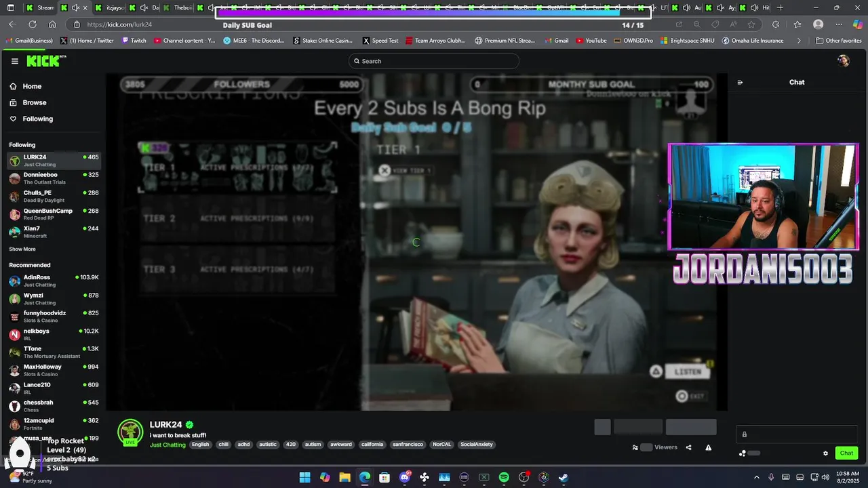Open Twitch bookmark in favorites bar
Screen dimensions: 868x488
pyautogui.click(x=134, y=41)
